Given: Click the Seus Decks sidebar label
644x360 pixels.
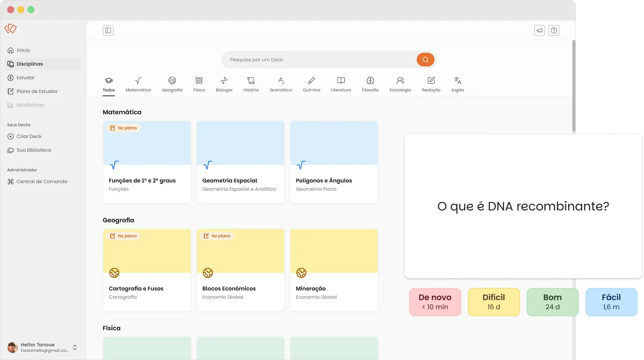Looking at the screenshot, I should coord(19,125).
